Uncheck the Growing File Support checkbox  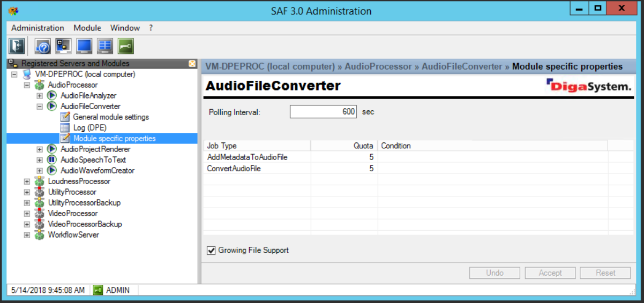tap(211, 250)
